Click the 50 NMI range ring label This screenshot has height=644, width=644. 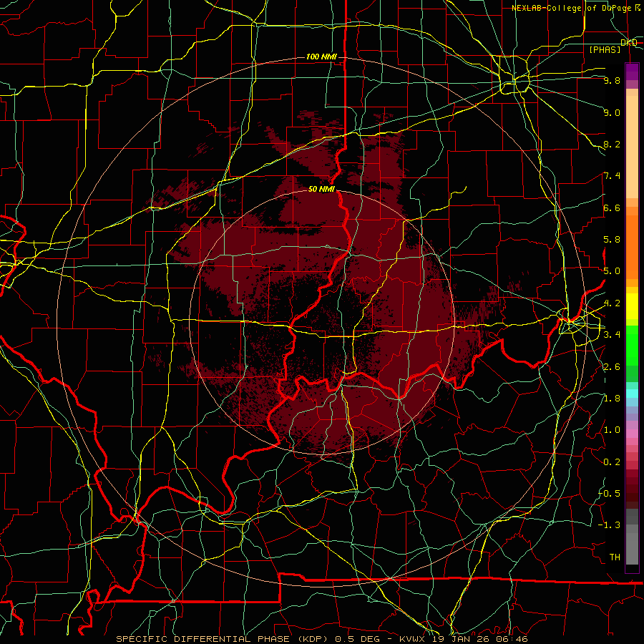click(x=321, y=189)
